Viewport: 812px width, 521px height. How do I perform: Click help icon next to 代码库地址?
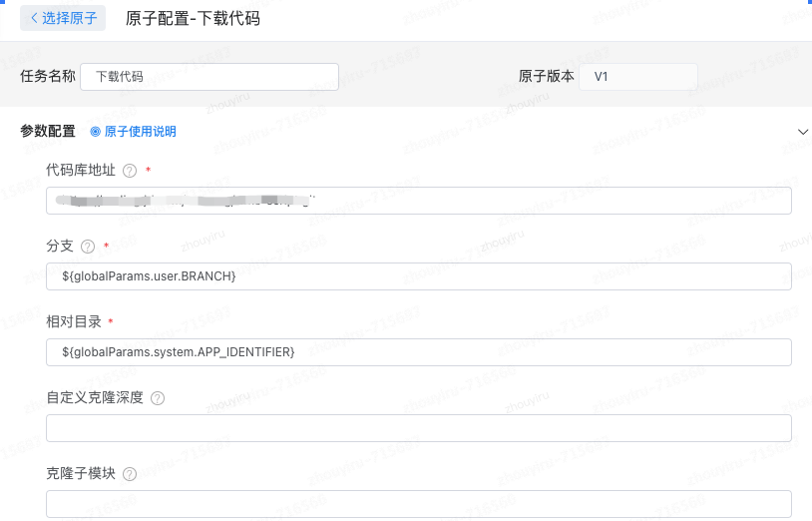(130, 171)
